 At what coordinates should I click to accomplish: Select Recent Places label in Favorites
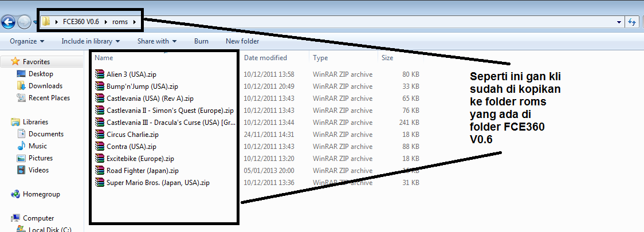(x=49, y=98)
